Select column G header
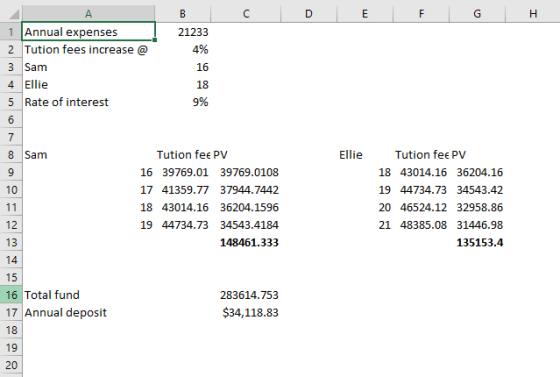The height and width of the screenshot is (377, 560). 477,14
